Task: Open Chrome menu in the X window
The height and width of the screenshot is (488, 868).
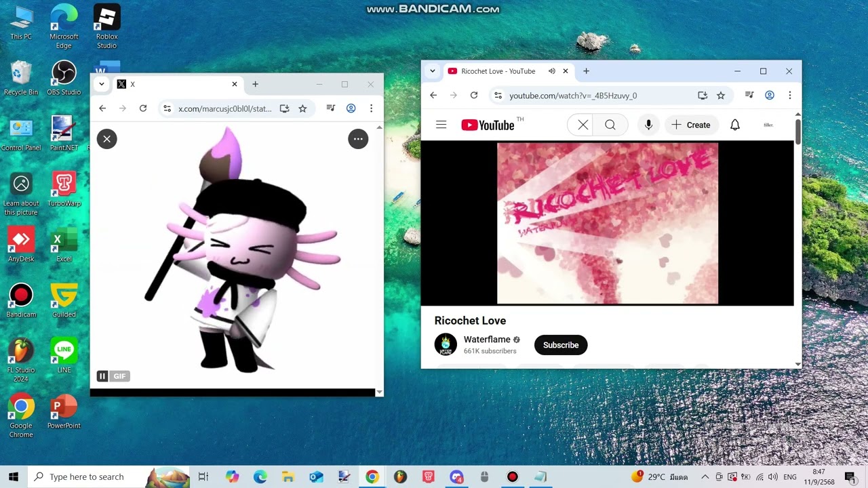Action: pos(371,108)
